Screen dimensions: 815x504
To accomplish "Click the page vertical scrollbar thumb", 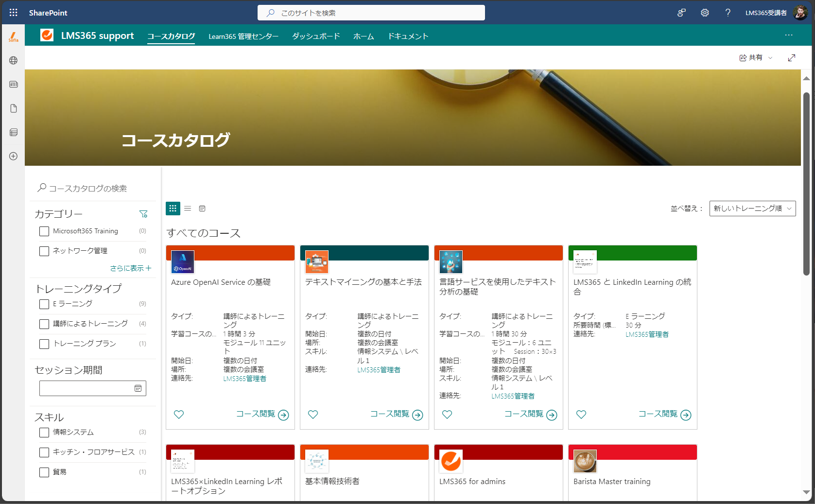I will 806,184.
